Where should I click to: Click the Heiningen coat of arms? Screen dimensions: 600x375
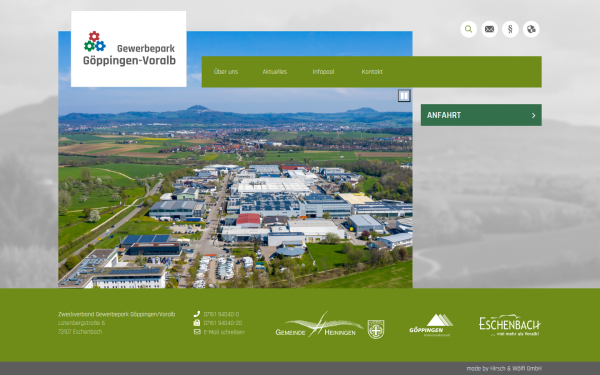pyautogui.click(x=376, y=329)
